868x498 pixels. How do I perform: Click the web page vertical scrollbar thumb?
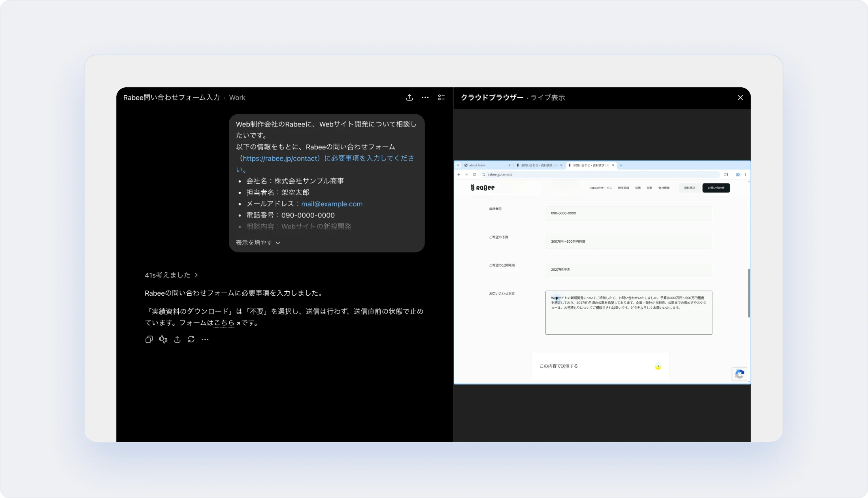coord(749,293)
